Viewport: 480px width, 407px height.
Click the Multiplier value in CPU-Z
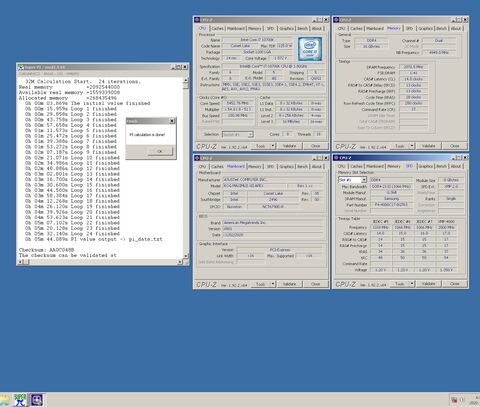(238, 109)
